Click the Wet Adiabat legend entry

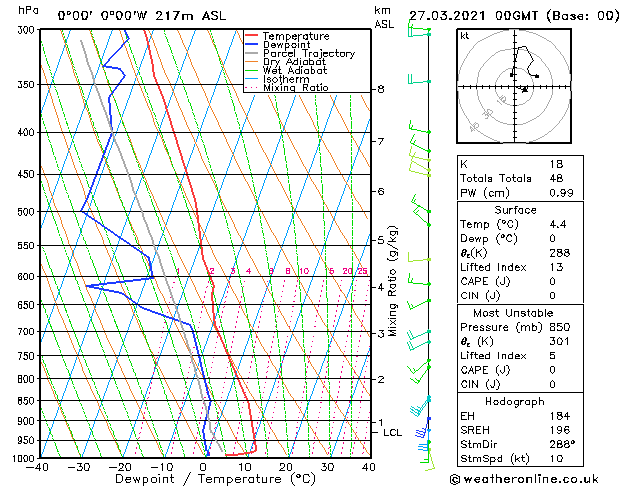tap(295, 70)
